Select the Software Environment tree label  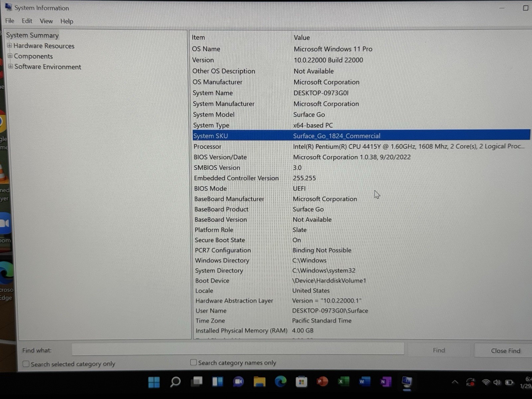pyautogui.click(x=48, y=67)
